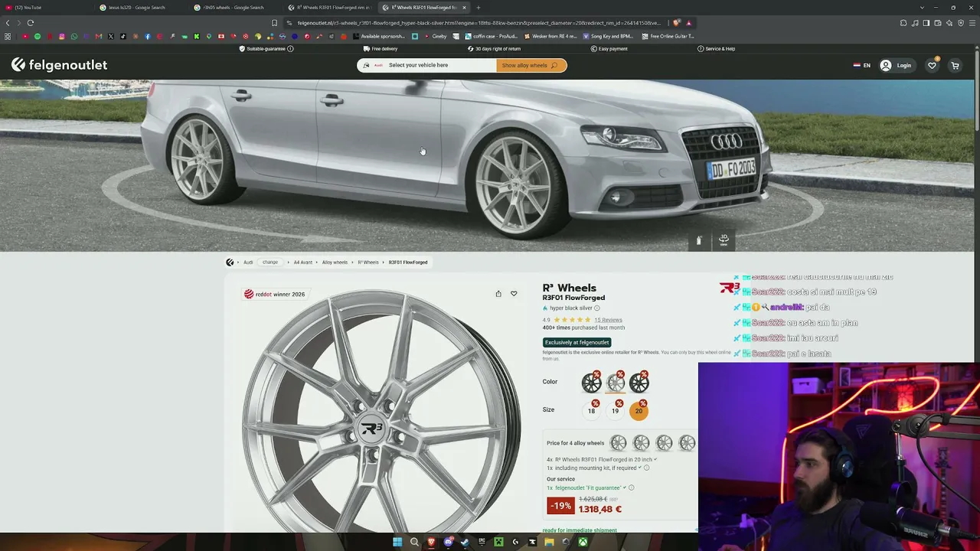Image resolution: width=980 pixels, height=551 pixels.
Task: Close the active R³ Wheels tab
Action: pos(464,8)
